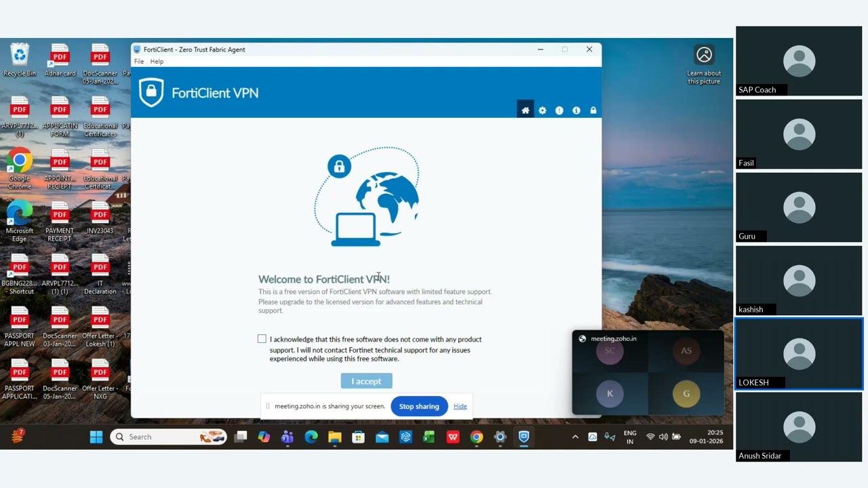Open Recycle Bin on the desktop
868x488 pixels.
(x=20, y=60)
